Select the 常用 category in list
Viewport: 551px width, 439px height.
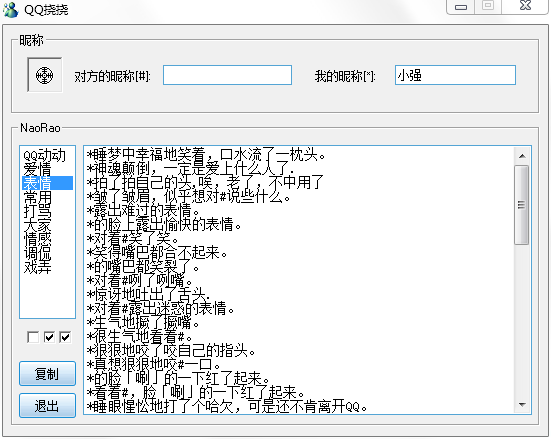pos(37,197)
